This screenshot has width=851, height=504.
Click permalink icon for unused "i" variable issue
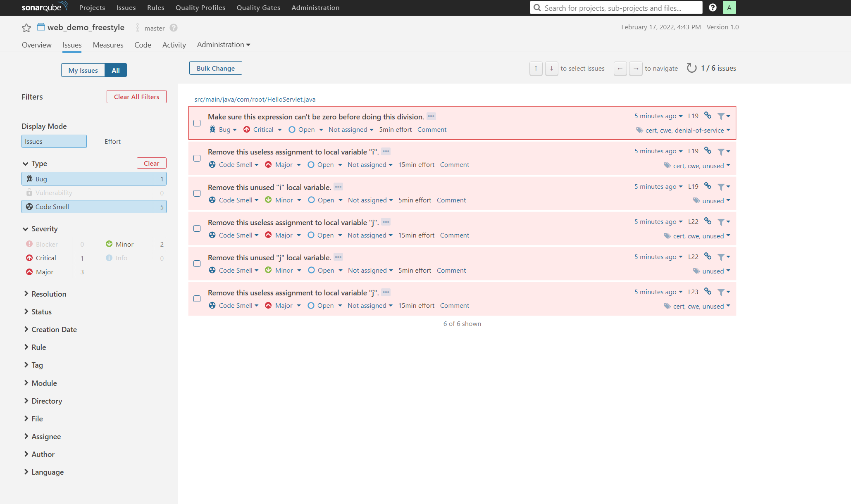point(708,186)
